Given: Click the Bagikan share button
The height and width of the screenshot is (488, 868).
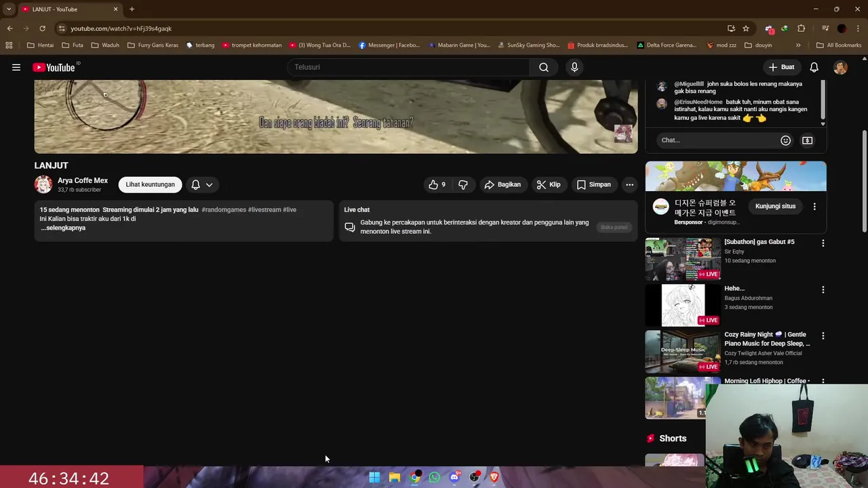Looking at the screenshot, I should [502, 184].
